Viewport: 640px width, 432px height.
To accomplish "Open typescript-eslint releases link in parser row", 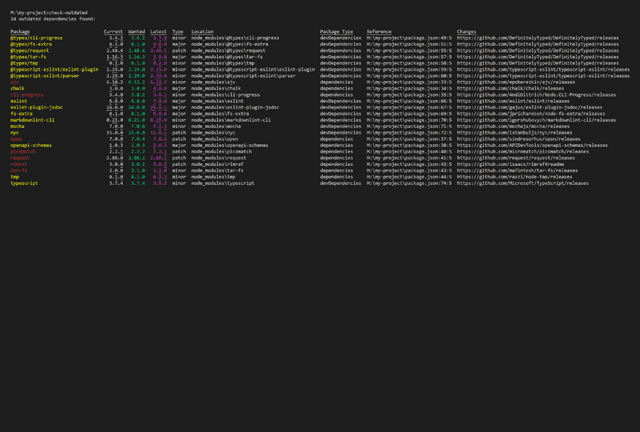I will [x=543, y=76].
